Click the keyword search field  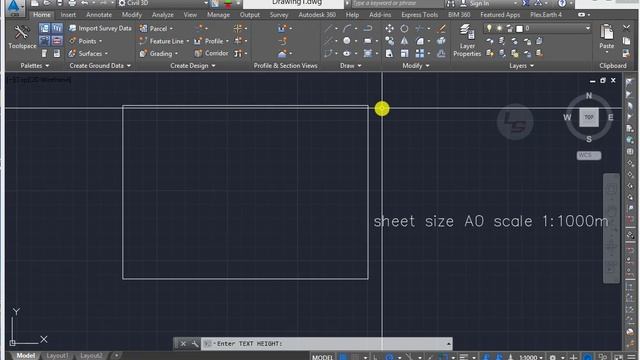[x=397, y=3]
